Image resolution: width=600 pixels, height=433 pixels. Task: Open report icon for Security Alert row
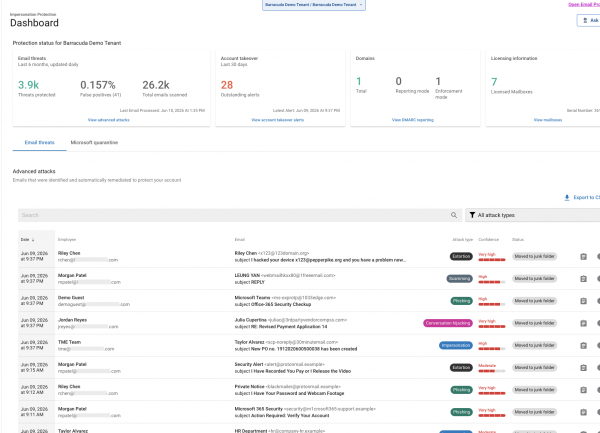(583, 368)
